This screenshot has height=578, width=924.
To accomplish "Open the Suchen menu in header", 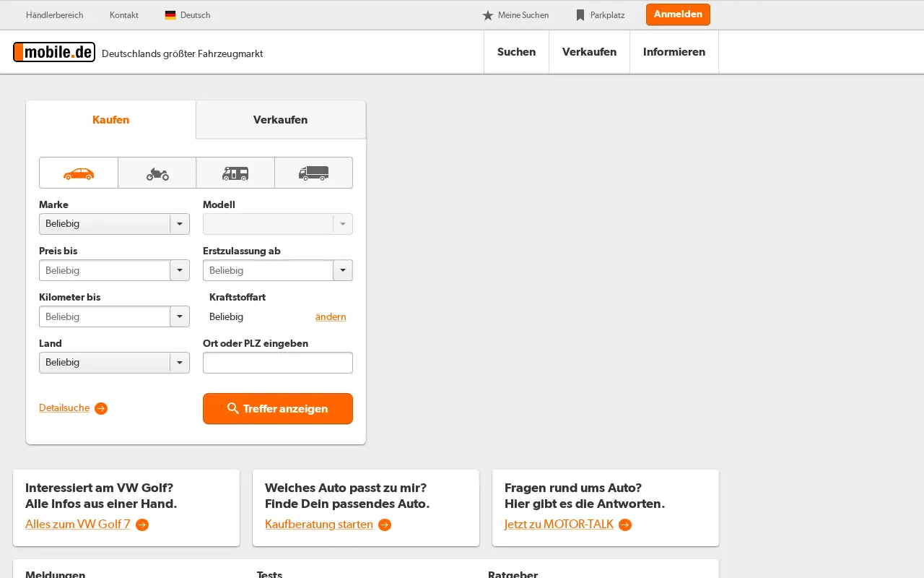I will click(517, 52).
